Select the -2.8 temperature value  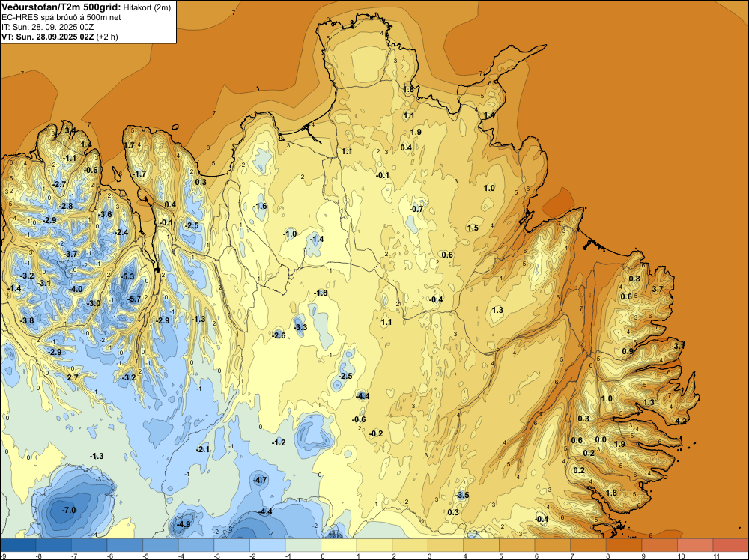(66, 206)
